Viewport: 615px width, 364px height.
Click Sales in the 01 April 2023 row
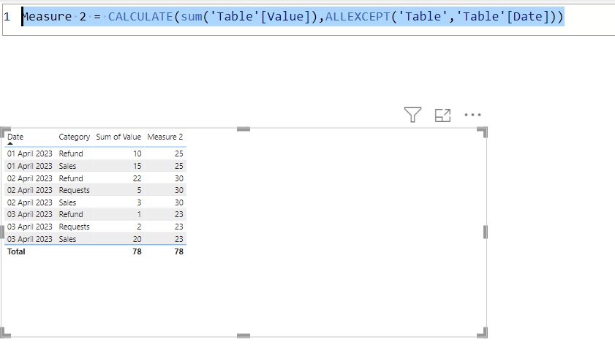pyautogui.click(x=67, y=166)
